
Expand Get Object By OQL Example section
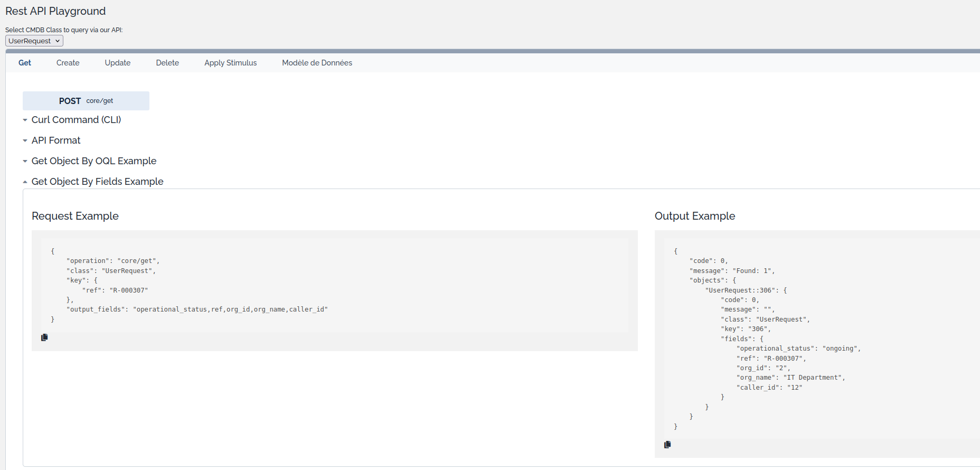[x=93, y=161]
